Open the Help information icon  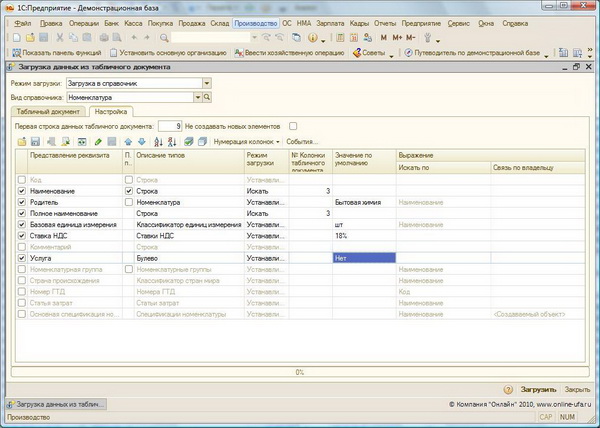(313, 37)
